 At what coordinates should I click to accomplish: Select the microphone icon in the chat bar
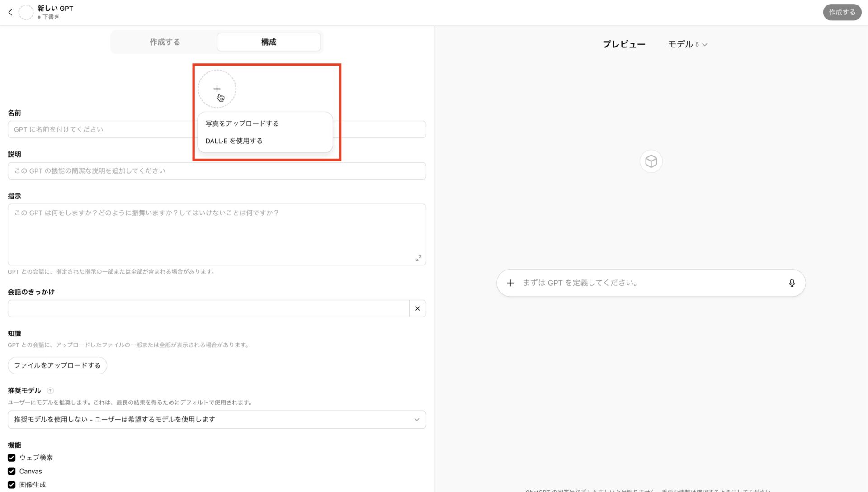pyautogui.click(x=792, y=283)
